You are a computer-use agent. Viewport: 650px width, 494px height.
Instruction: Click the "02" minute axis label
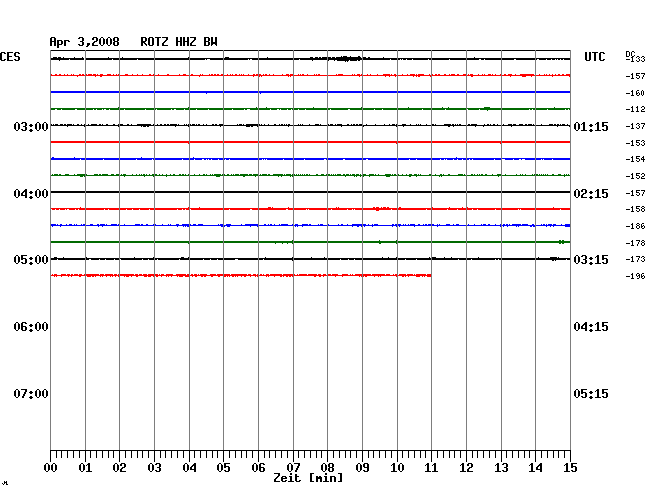[x=119, y=468]
